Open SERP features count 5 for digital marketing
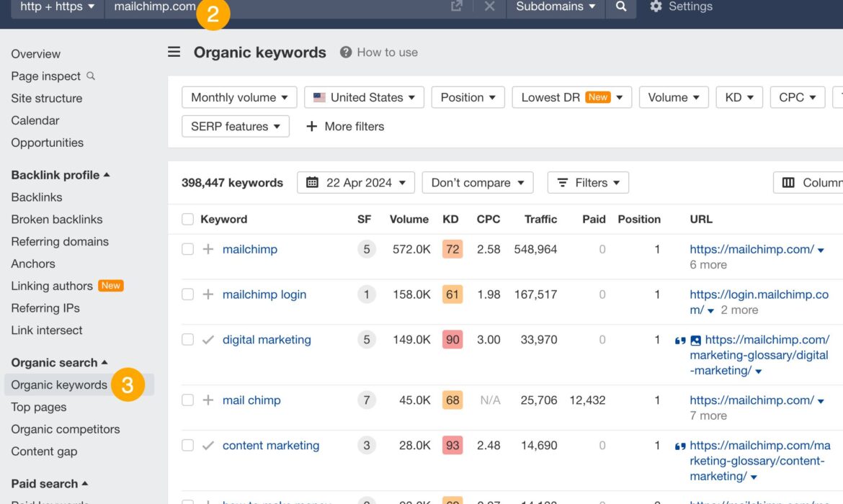This screenshot has height=504, width=843. (x=367, y=340)
